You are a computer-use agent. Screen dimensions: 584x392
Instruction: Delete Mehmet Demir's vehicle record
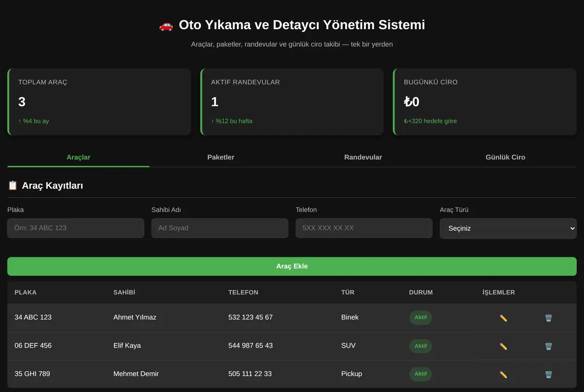point(548,374)
